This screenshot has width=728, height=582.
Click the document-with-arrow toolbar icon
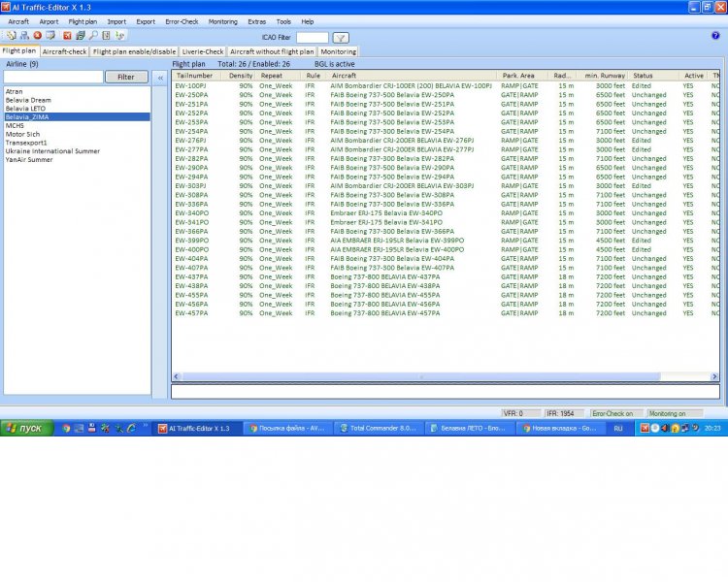107,35
